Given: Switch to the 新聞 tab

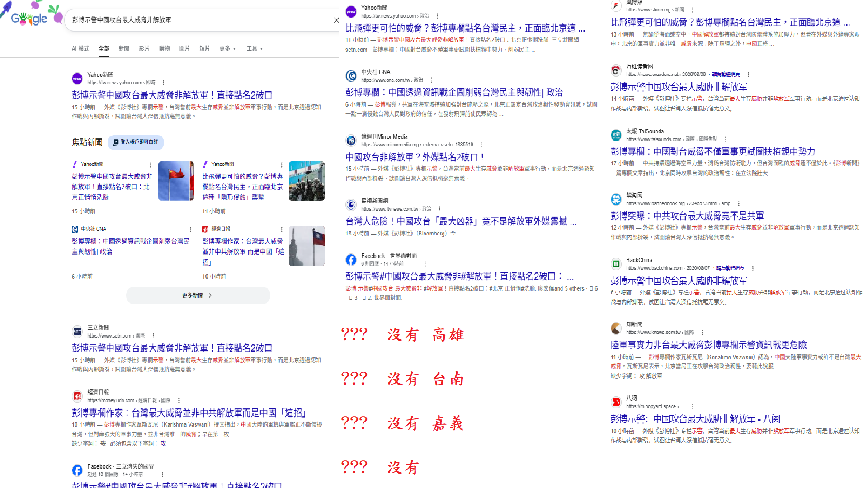Looking at the screenshot, I should pos(124,49).
